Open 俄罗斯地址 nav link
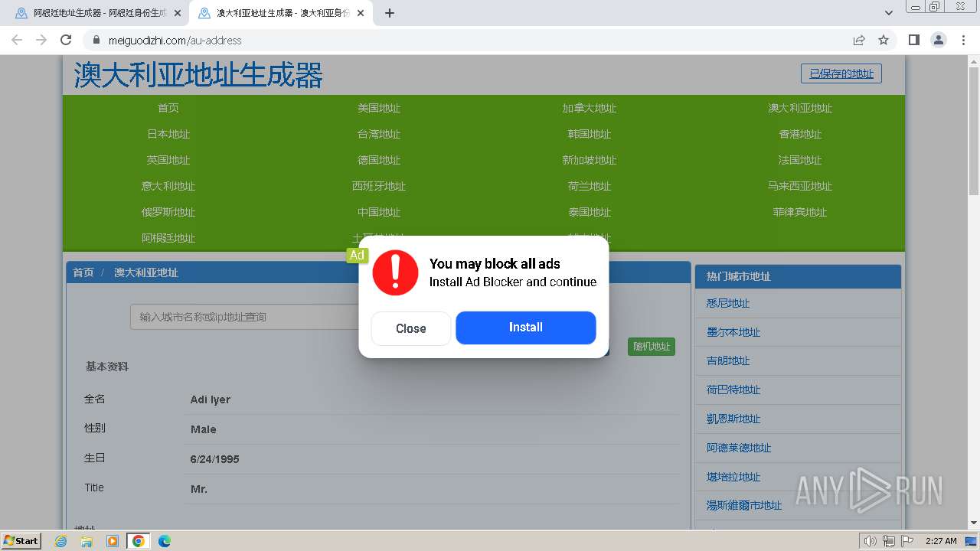 pos(168,212)
